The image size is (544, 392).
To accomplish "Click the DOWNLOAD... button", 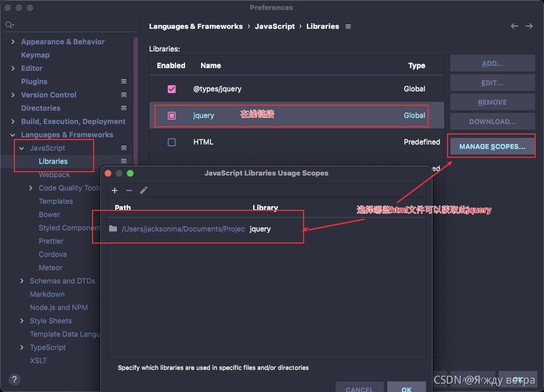I will (492, 122).
